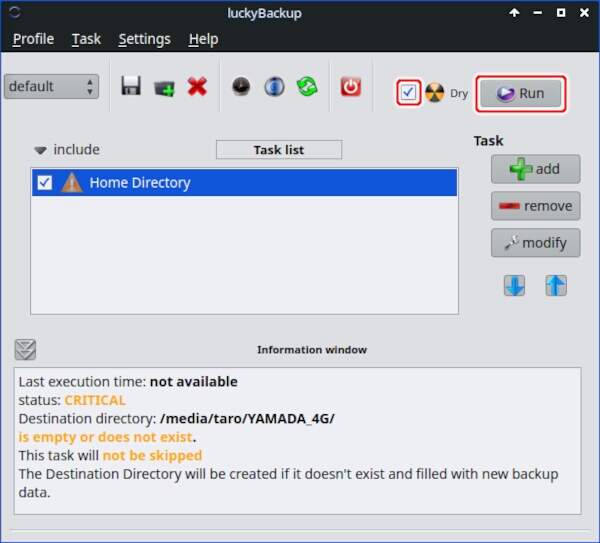Viewport: 600px width, 543px height.
Task: Open the schedule clock icon
Action: tap(241, 87)
